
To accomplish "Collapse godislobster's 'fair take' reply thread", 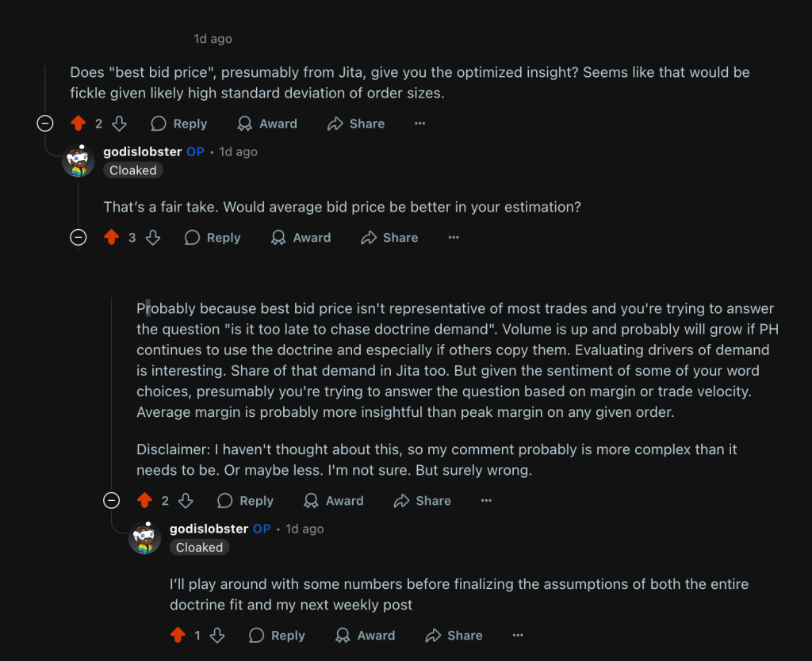I will coord(79,238).
